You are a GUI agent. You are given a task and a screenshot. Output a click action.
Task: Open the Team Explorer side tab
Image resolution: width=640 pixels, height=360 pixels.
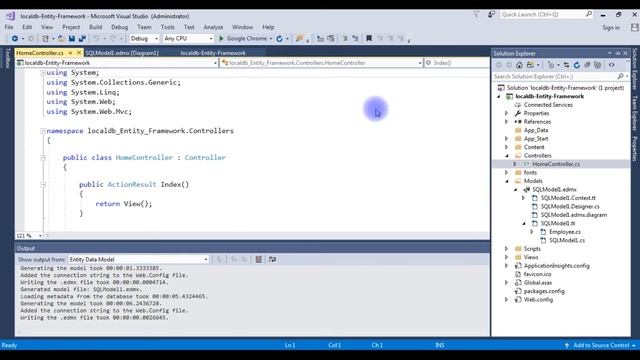pos(634,113)
